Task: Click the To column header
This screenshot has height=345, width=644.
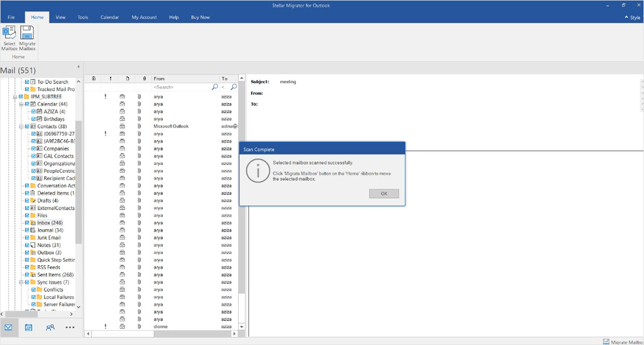Action: [x=229, y=79]
